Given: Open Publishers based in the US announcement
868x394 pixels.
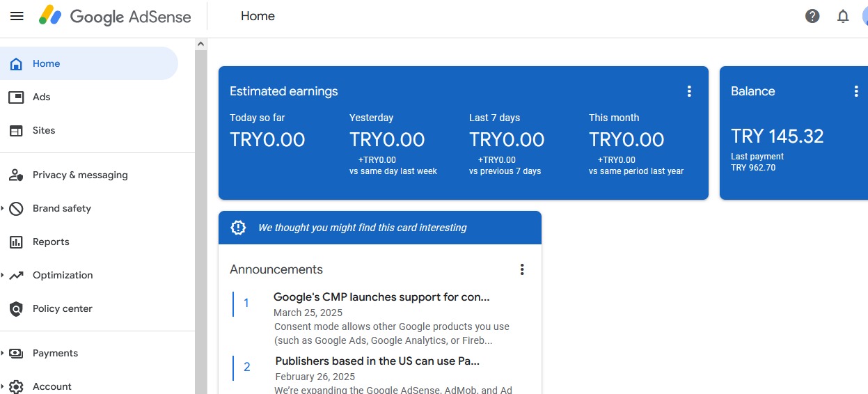Looking at the screenshot, I should click(377, 361).
